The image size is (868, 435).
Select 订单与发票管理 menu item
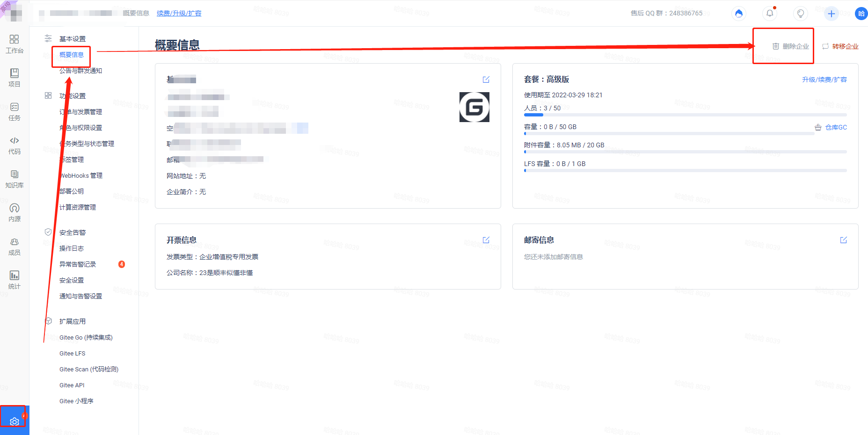tap(80, 112)
